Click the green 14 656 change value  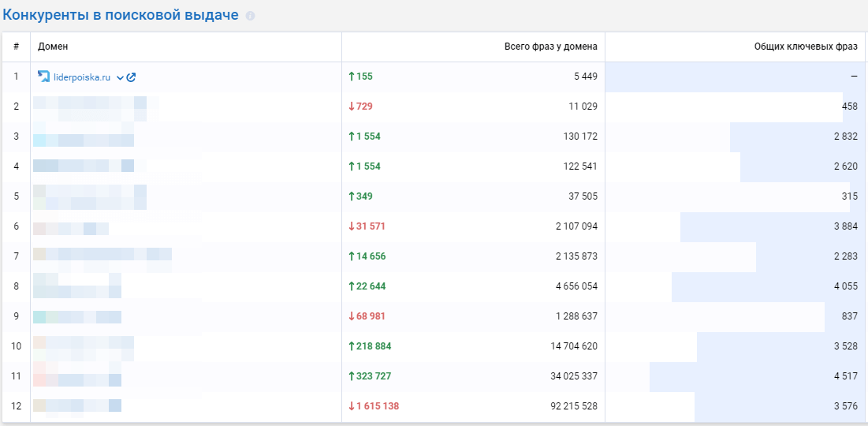[x=367, y=256]
